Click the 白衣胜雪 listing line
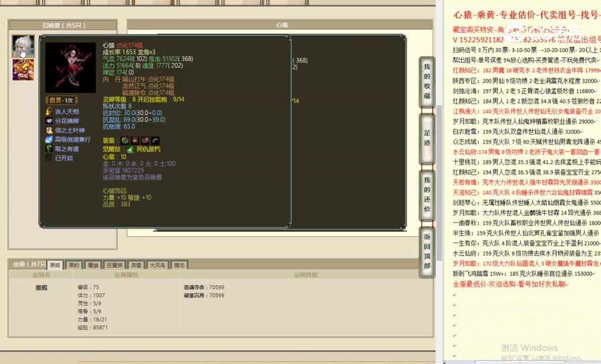The width and height of the screenshot is (601, 364). click(518, 131)
